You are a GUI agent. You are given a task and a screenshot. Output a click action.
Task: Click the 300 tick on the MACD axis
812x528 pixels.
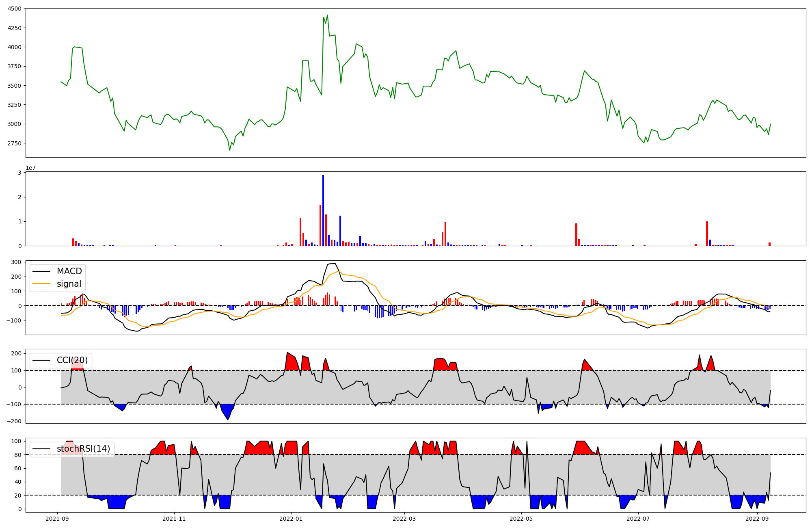click(16, 262)
